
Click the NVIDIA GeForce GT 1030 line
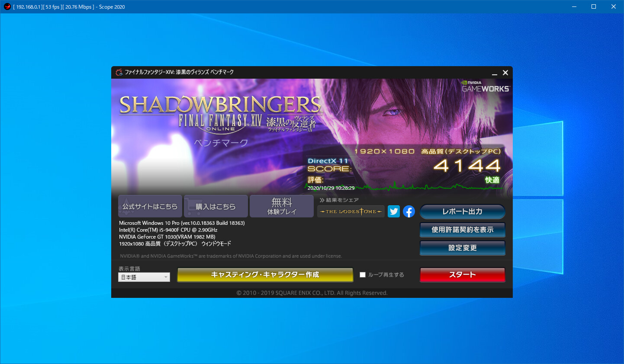pos(167,237)
